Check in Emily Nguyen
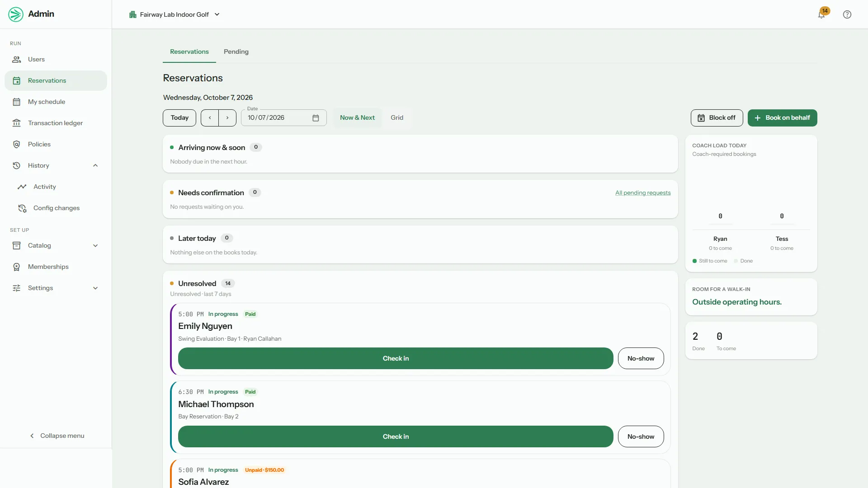Screen dimensions: 868x488 coord(396,358)
